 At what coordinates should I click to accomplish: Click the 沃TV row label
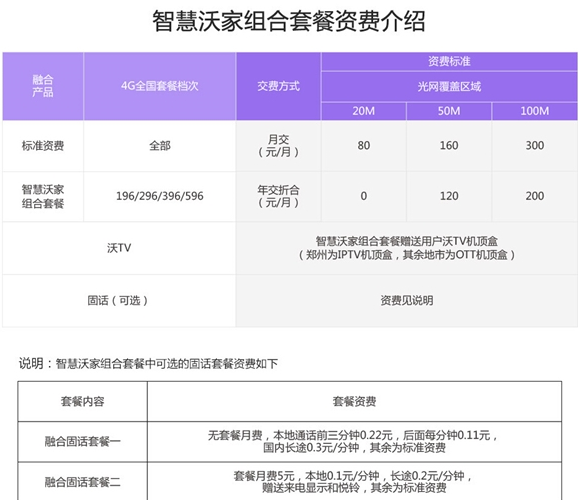click(x=119, y=248)
